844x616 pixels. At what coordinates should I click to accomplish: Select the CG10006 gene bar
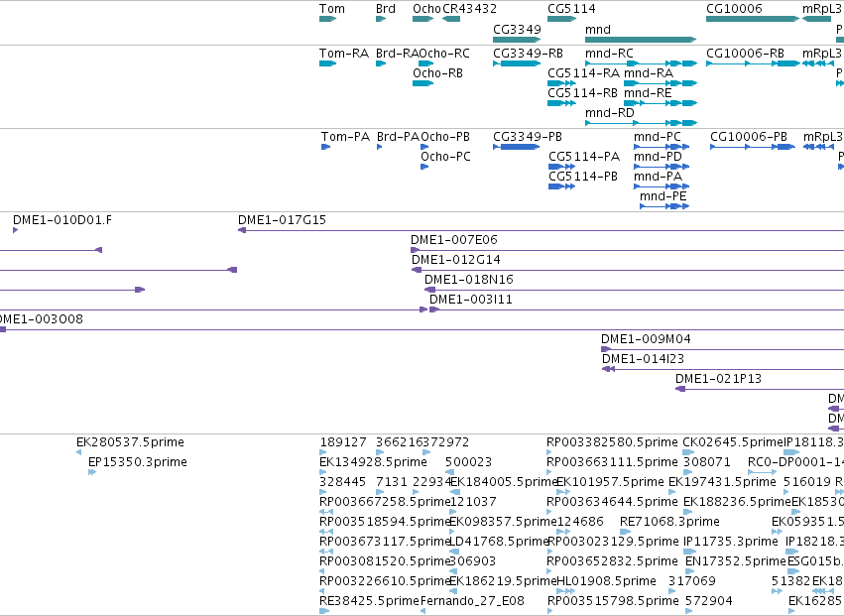tap(753, 19)
